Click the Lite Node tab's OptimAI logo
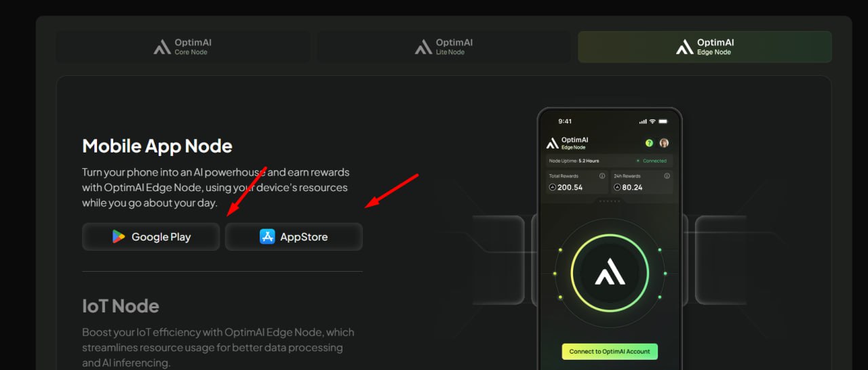The image size is (868, 370). [423, 47]
